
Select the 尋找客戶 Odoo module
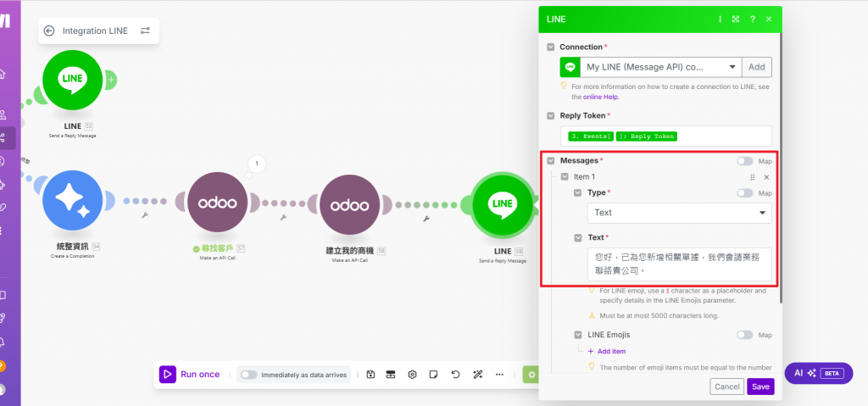[218, 203]
